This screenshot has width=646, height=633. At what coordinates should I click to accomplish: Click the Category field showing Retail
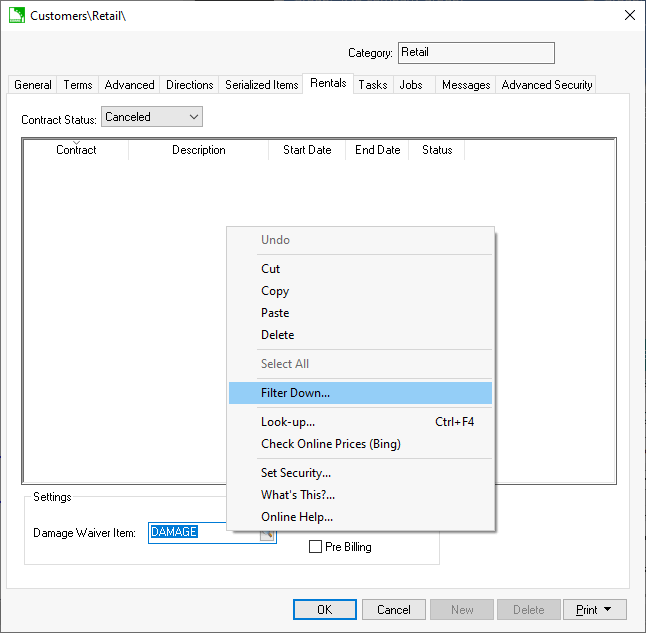pyautogui.click(x=476, y=53)
